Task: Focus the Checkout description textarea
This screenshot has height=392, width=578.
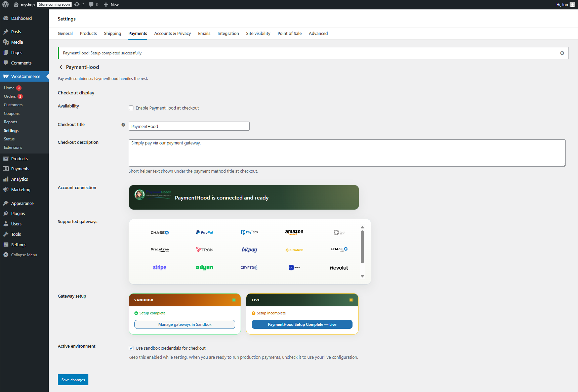Action: [347, 153]
